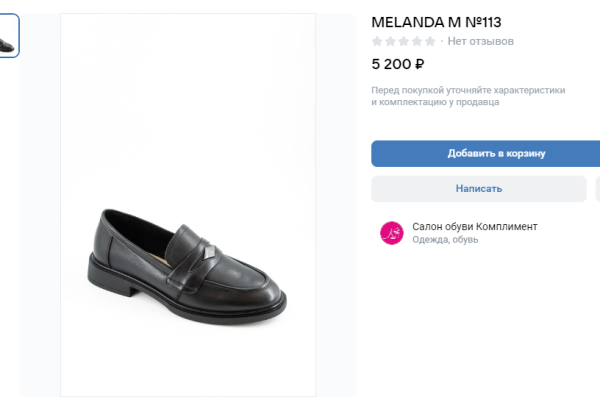
Task: Rate product with the fifth star
Action: coord(429,42)
